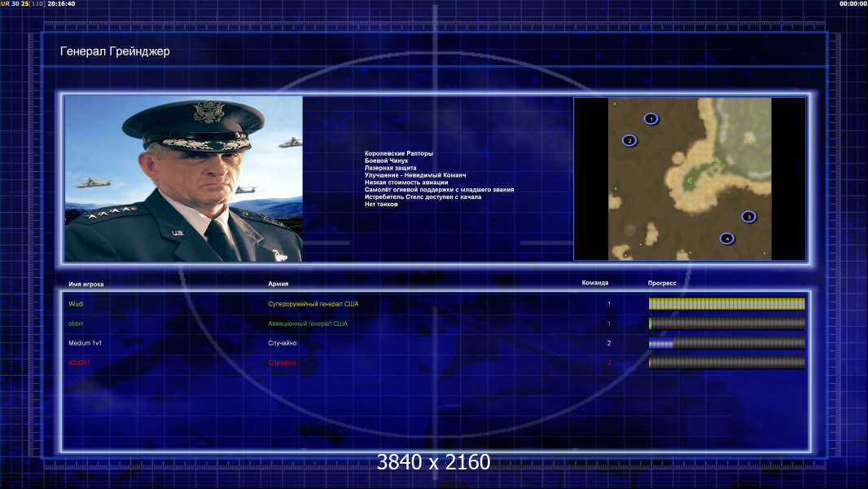Viewport: 868px width, 489px height.
Task: Select player name 'Medium 1v1'
Action: pyautogui.click(x=85, y=343)
